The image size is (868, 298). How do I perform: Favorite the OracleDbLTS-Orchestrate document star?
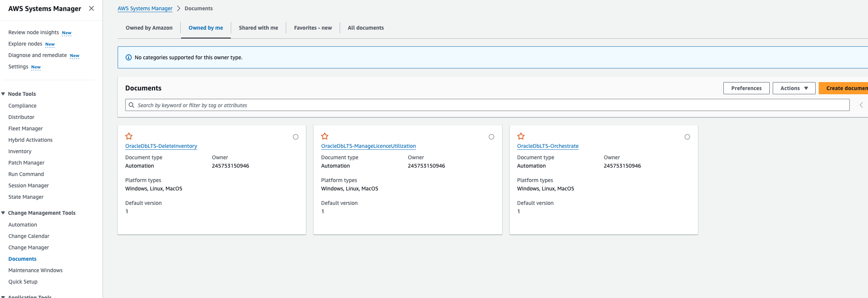tap(521, 136)
